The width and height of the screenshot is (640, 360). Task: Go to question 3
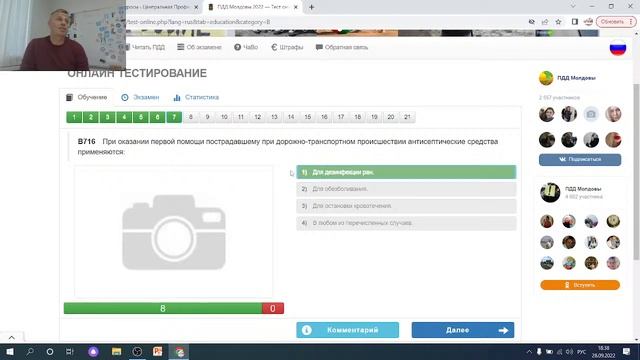108,117
